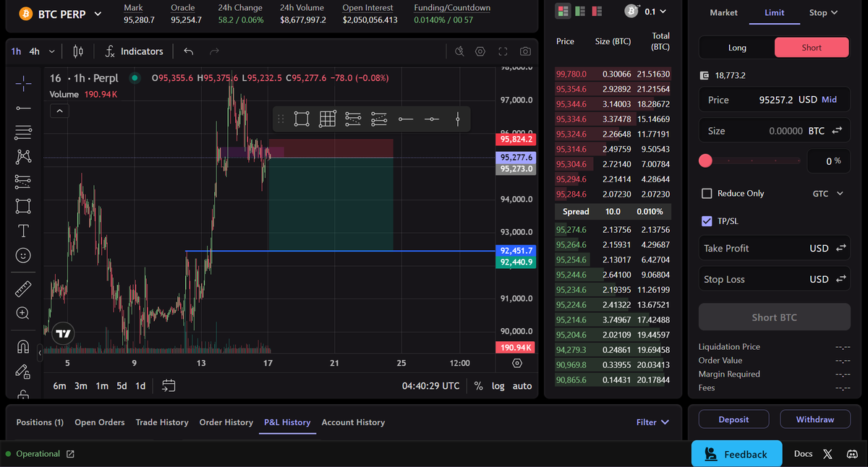Image resolution: width=868 pixels, height=467 pixels.
Task: Open the emoji icons tool
Action: click(23, 255)
